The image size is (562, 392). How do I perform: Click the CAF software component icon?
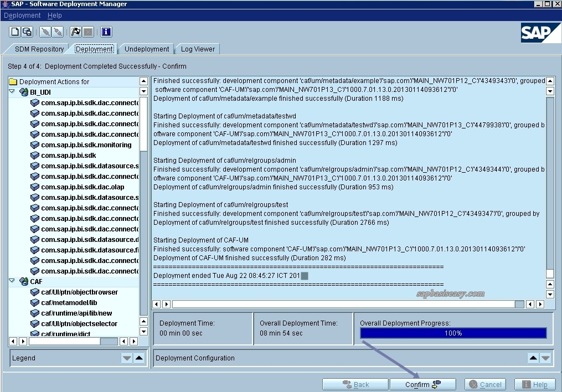[24, 282]
